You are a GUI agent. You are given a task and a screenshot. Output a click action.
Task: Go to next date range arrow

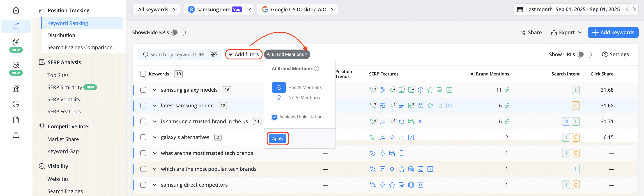pos(634,10)
